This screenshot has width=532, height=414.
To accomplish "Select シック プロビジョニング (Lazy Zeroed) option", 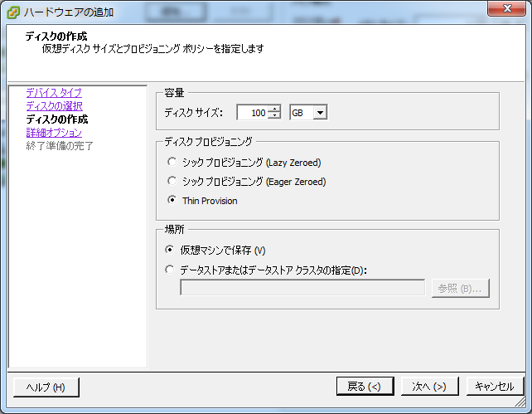I will (172, 162).
